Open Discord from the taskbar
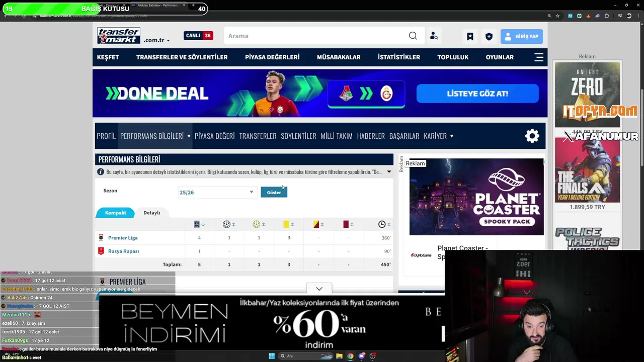644x362 pixels. click(361, 356)
